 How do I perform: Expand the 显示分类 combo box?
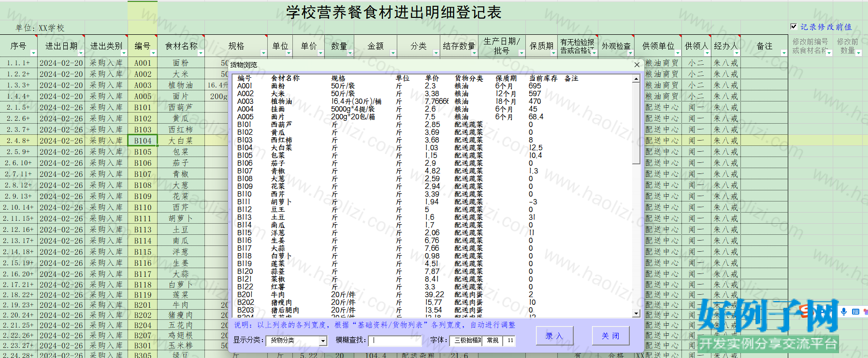coord(323,341)
